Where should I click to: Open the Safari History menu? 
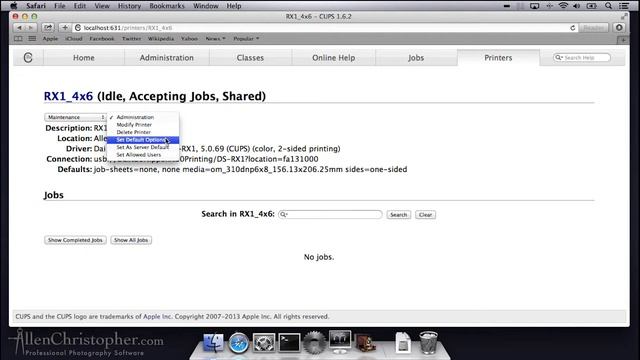tap(129, 6)
